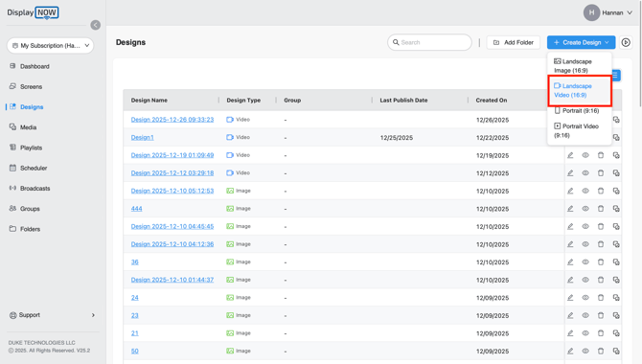Viewport: 642px width, 364px height.
Task: Edit design 2025-12-10 05:12:53
Action: point(570,191)
